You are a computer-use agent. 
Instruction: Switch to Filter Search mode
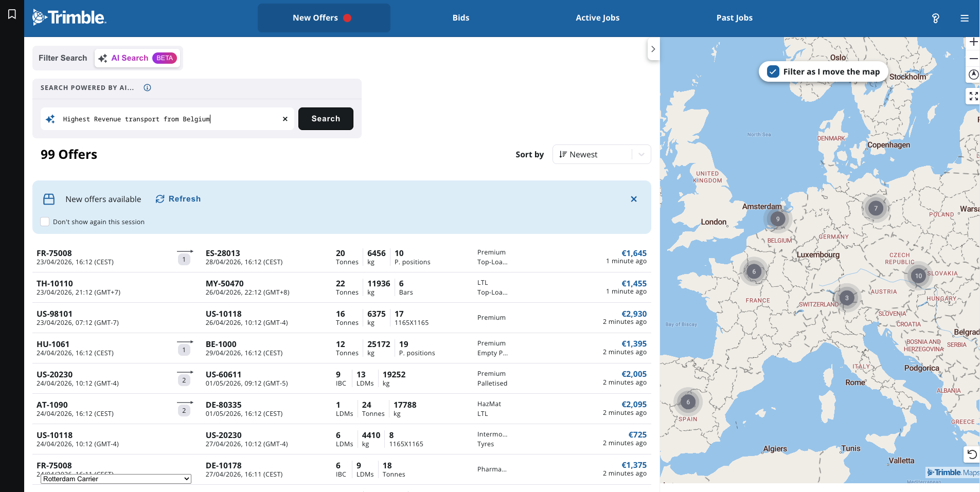pyautogui.click(x=63, y=58)
